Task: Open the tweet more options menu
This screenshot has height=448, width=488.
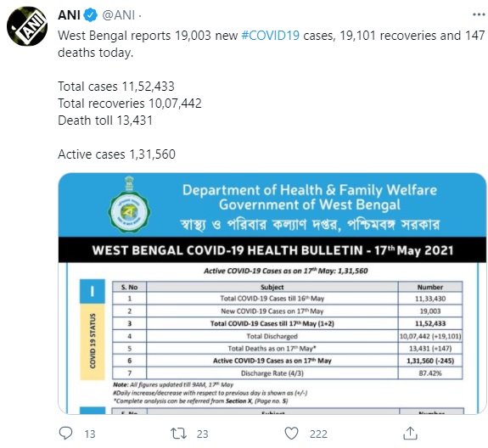Action: (x=479, y=14)
